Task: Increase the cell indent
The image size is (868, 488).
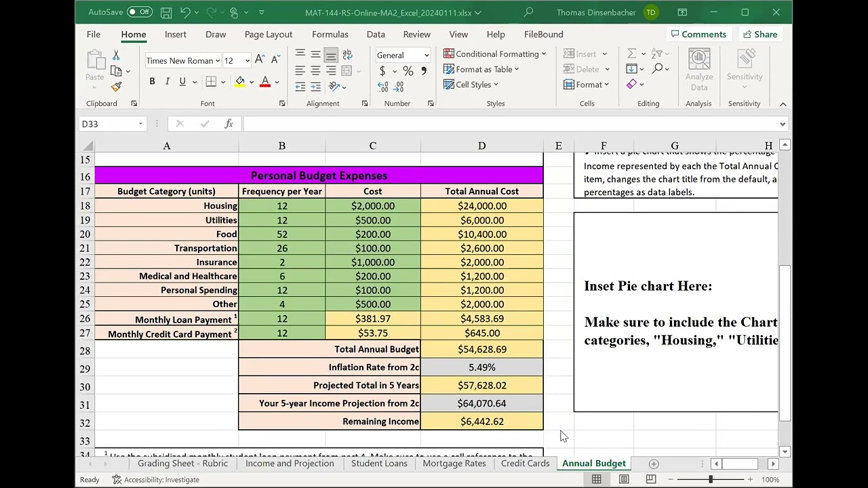Action: (x=315, y=87)
